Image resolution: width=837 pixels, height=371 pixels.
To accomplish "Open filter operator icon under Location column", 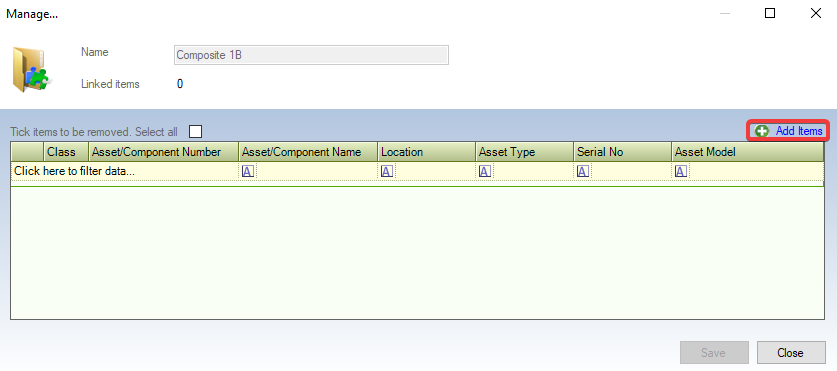I will click(x=387, y=171).
